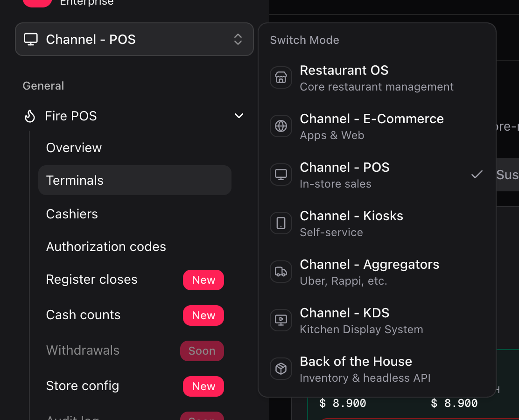The height and width of the screenshot is (420, 519).
Task: Click the up-down chevrons on mode switcher
Action: point(238,39)
